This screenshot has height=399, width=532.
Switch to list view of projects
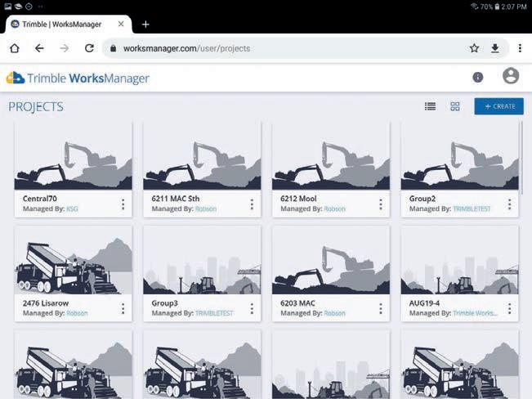[430, 106]
